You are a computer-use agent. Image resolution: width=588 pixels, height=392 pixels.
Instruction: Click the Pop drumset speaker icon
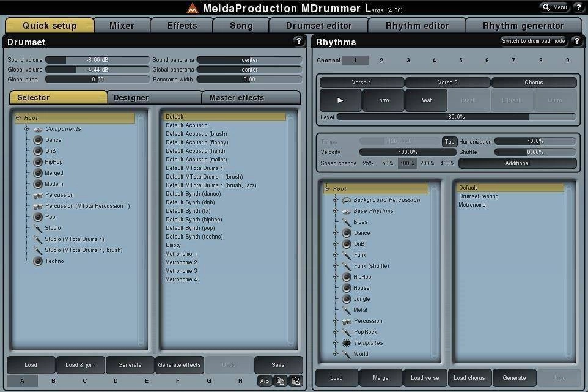click(38, 217)
